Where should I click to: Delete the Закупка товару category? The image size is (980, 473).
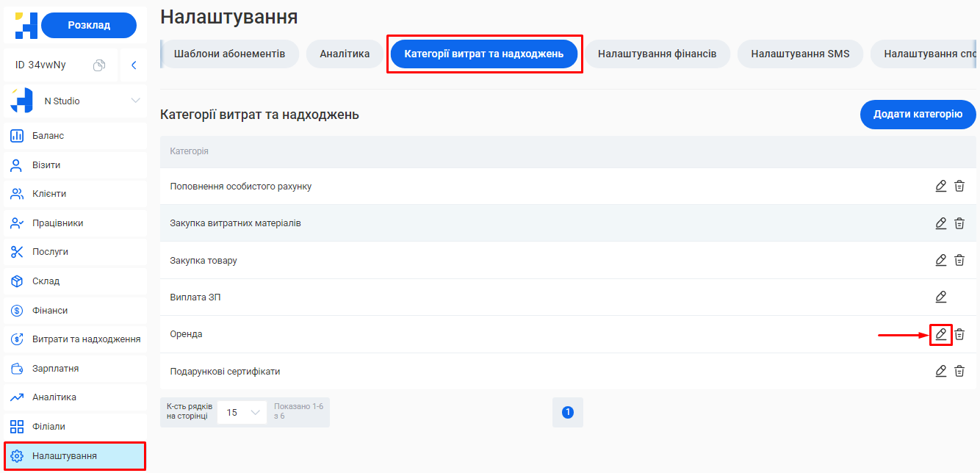coord(960,260)
